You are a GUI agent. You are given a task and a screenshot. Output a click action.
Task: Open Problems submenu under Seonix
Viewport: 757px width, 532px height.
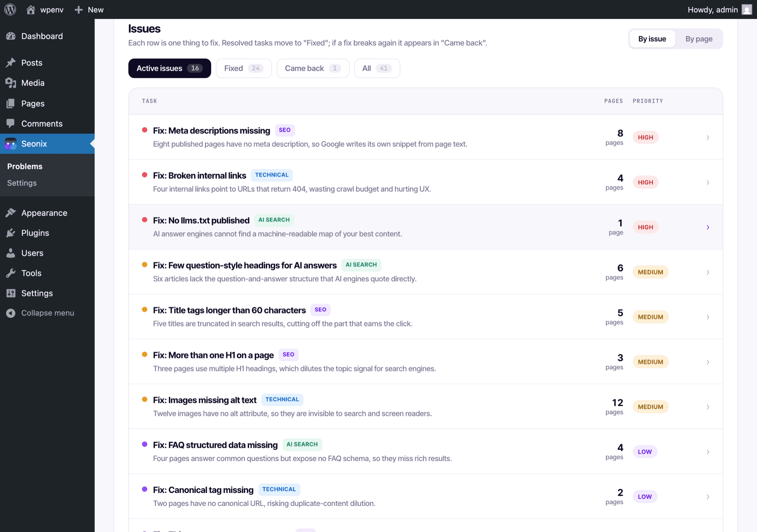point(25,166)
